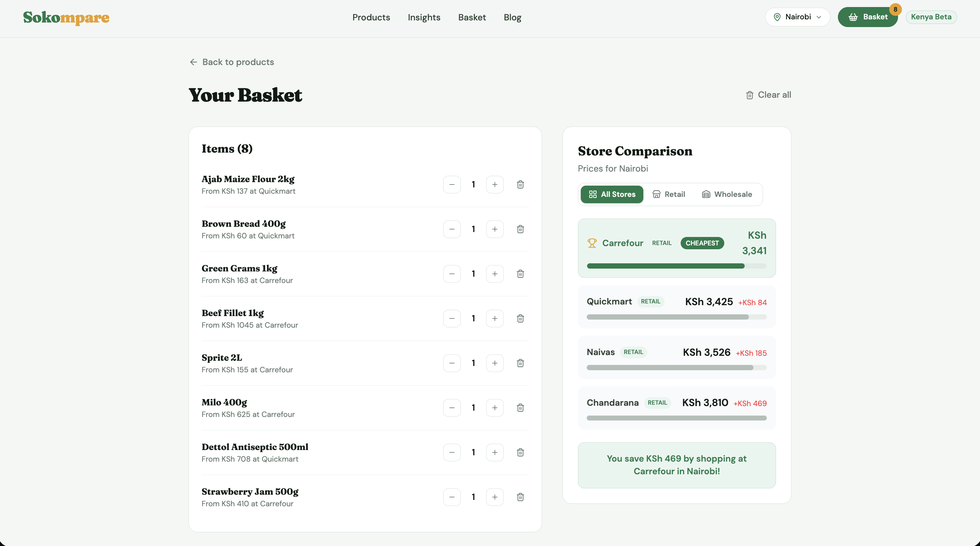This screenshot has height=546, width=980.
Task: Increase Beef Fillet 1kg quantity
Action: point(495,318)
